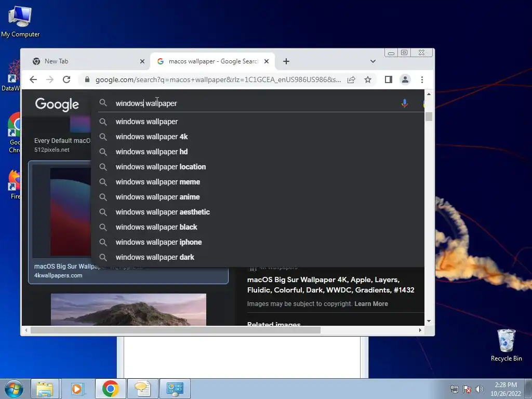Viewport: 532px width, 399px height.
Task: Click the Chrome taskbar button
Action: [x=110, y=389]
